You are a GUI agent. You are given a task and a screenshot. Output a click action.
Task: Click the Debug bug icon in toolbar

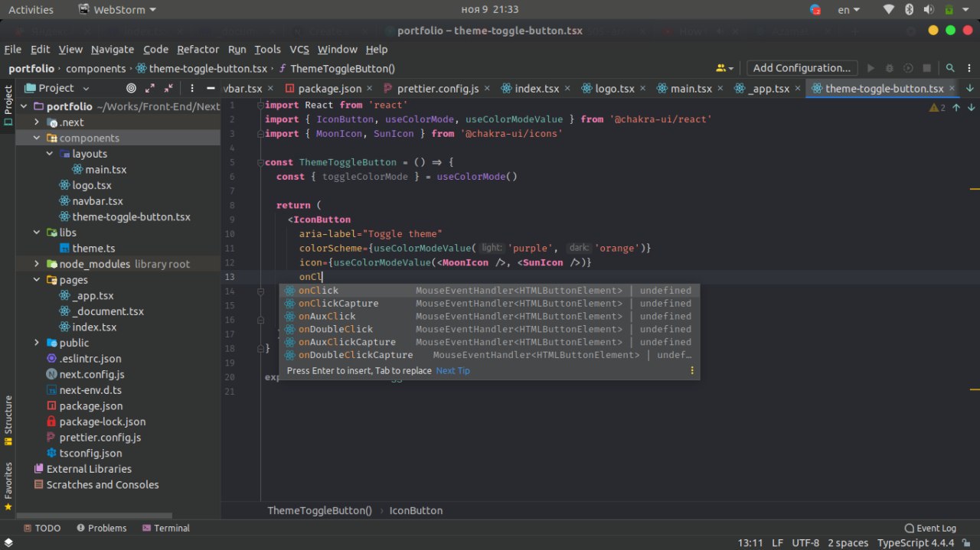tap(890, 68)
